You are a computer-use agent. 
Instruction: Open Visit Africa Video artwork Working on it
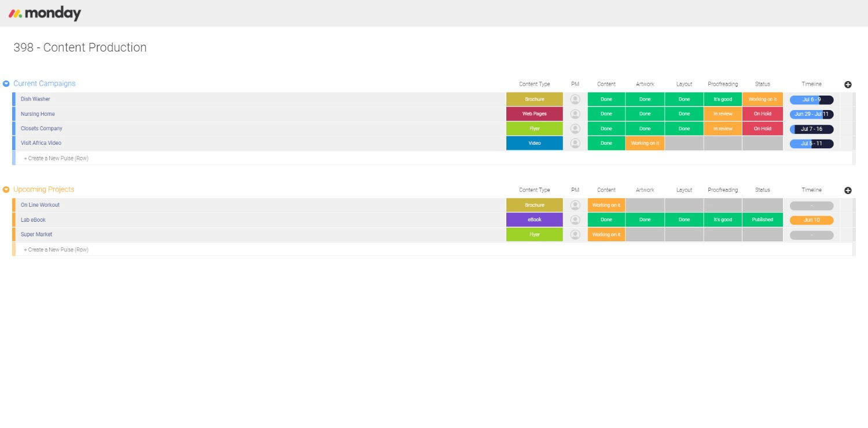pyautogui.click(x=645, y=143)
